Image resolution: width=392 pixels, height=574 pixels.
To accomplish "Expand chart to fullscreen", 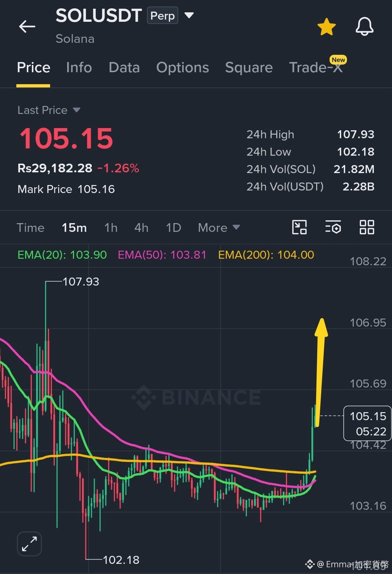I will pos(29,544).
